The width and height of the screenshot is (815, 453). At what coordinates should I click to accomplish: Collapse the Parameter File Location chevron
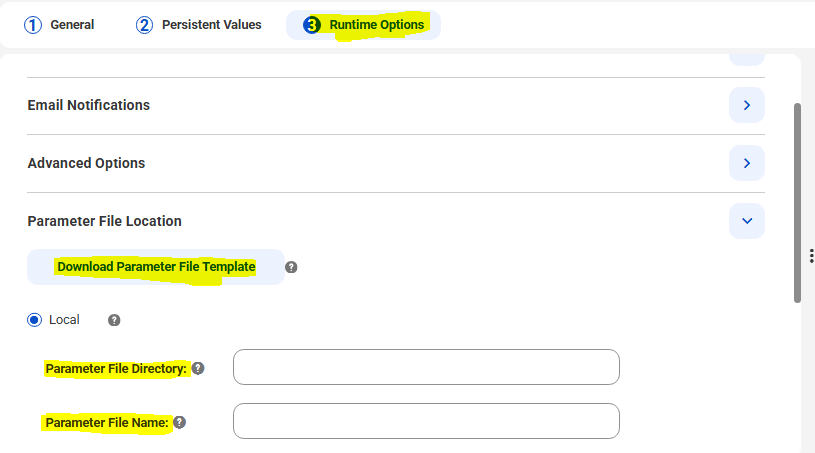click(747, 221)
